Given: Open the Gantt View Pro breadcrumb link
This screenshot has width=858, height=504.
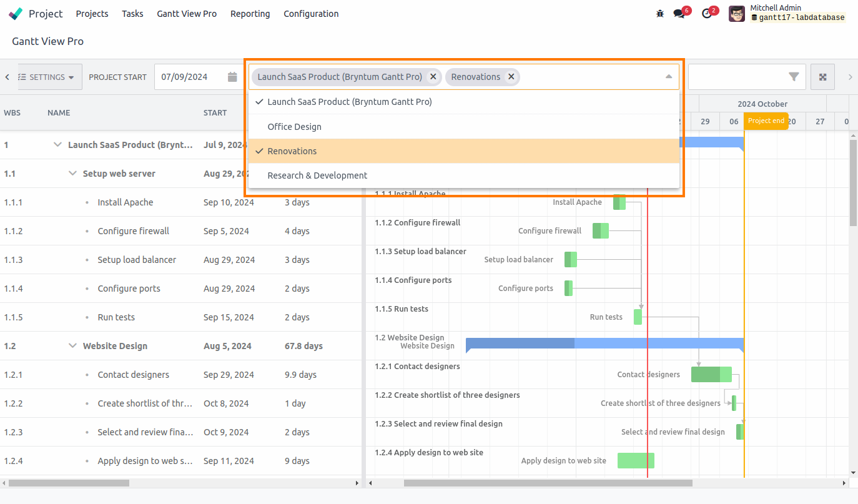Looking at the screenshot, I should [47, 41].
